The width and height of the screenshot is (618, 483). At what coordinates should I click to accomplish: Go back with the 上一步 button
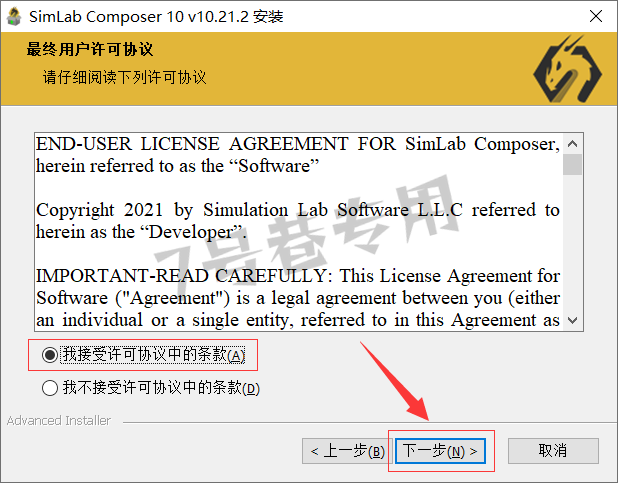click(347, 451)
